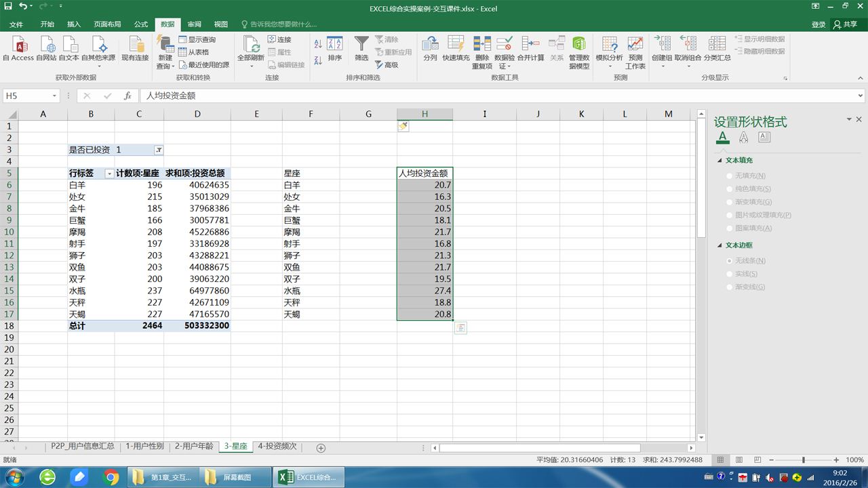
Task: Open the 是否已投资 filter dropdown in C3
Action: coord(158,150)
